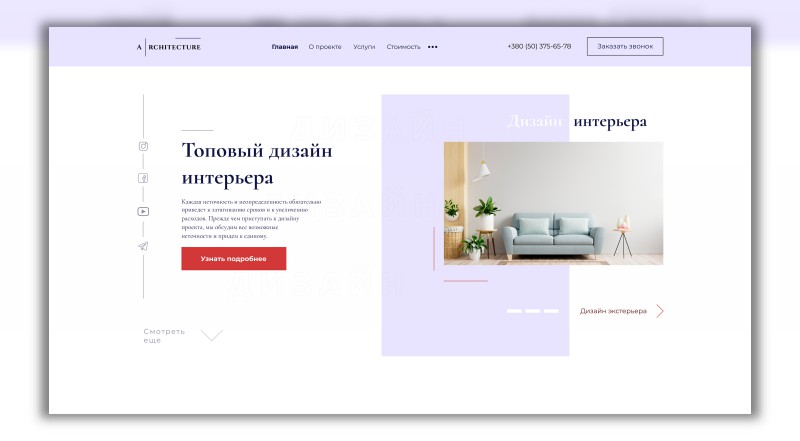Open the Telegram paper plane icon
The image size is (800, 441).
(x=143, y=247)
